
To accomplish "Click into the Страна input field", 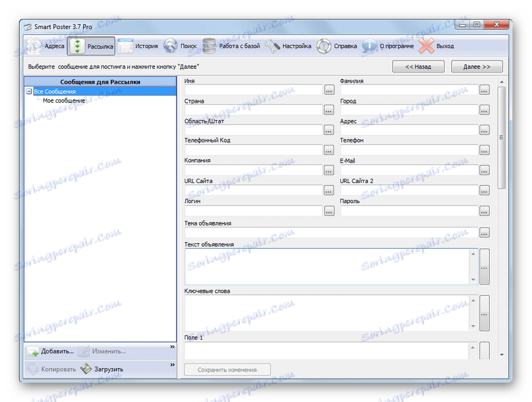I will [x=253, y=109].
